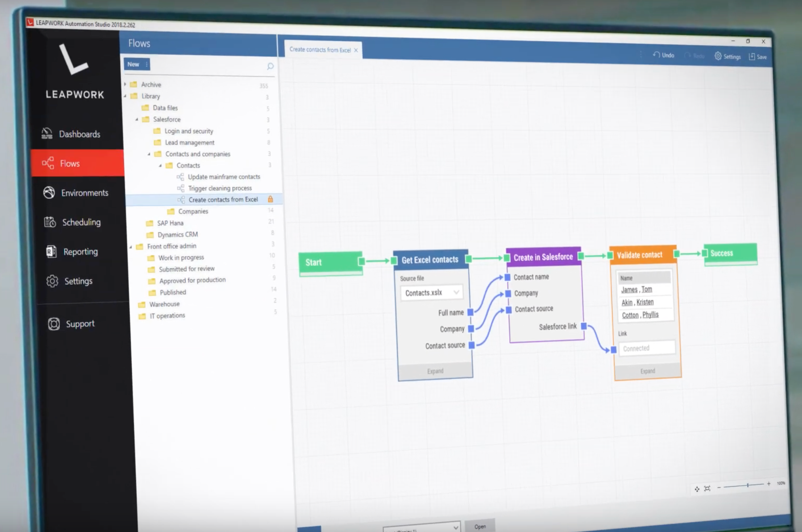Click the LEAPWORK logo in sidebar

coord(75,71)
